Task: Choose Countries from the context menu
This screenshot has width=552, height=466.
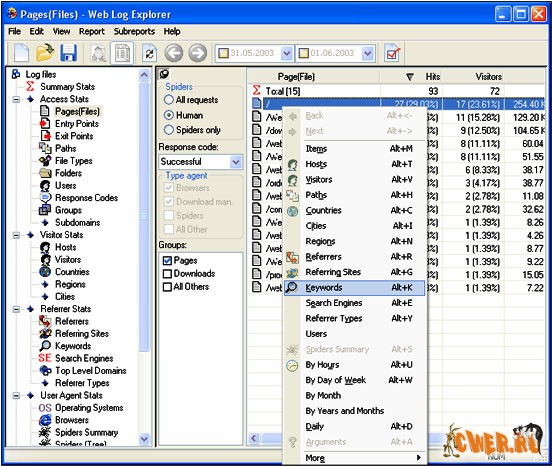Action: point(355,210)
